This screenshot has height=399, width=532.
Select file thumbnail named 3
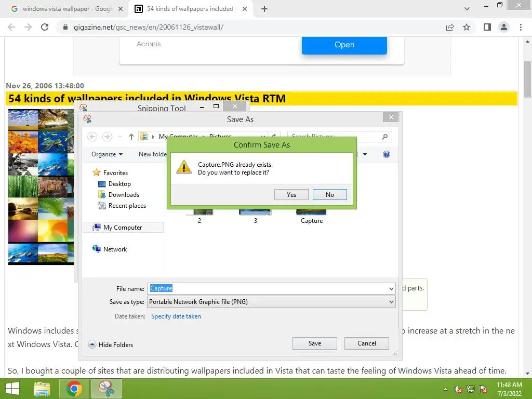[255, 212]
